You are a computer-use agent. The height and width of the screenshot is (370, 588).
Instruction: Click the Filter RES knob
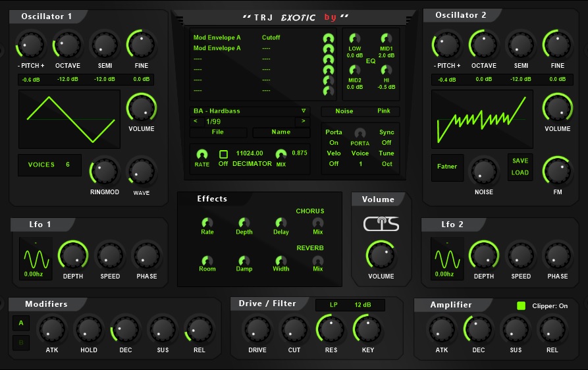point(331,329)
